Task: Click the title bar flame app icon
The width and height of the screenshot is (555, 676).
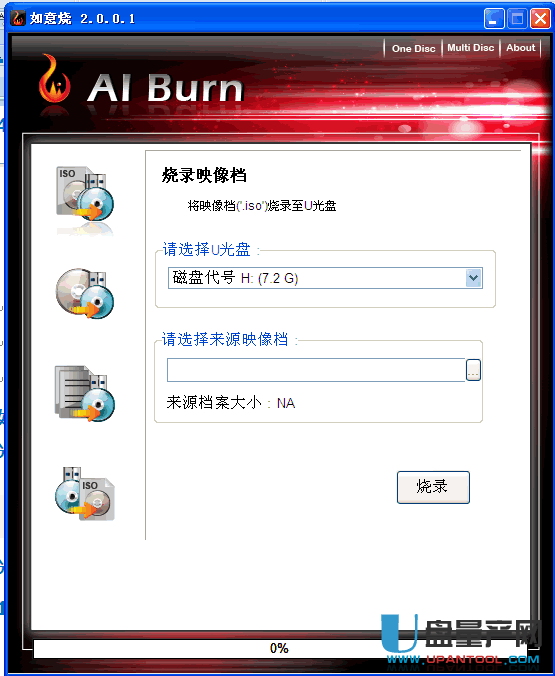Action: tap(18, 18)
